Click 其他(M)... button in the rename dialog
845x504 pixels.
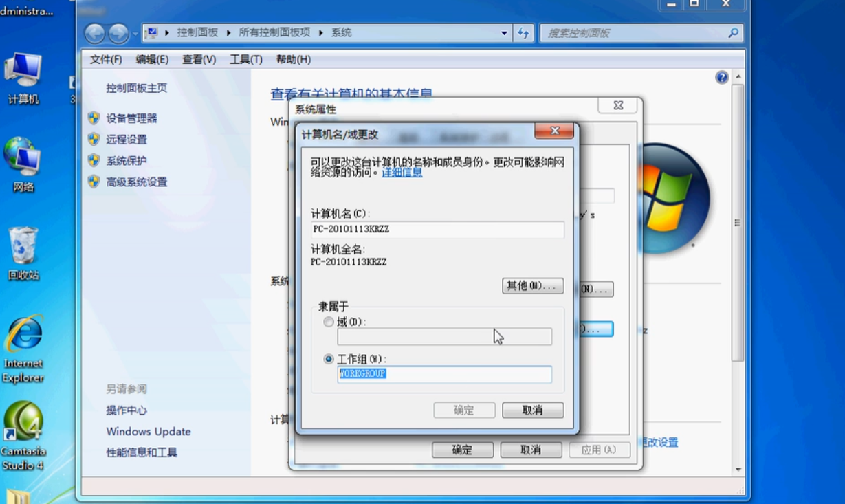click(533, 286)
